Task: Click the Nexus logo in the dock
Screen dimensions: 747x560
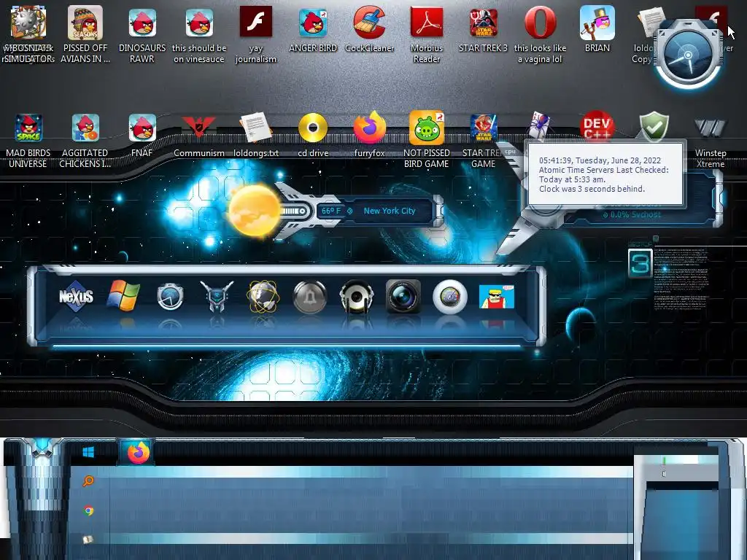Action: click(x=76, y=296)
